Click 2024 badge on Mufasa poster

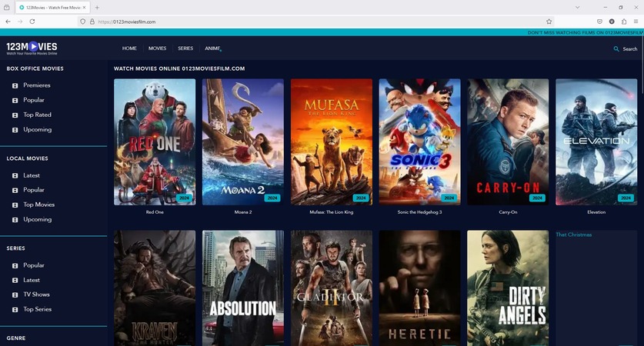pyautogui.click(x=361, y=198)
